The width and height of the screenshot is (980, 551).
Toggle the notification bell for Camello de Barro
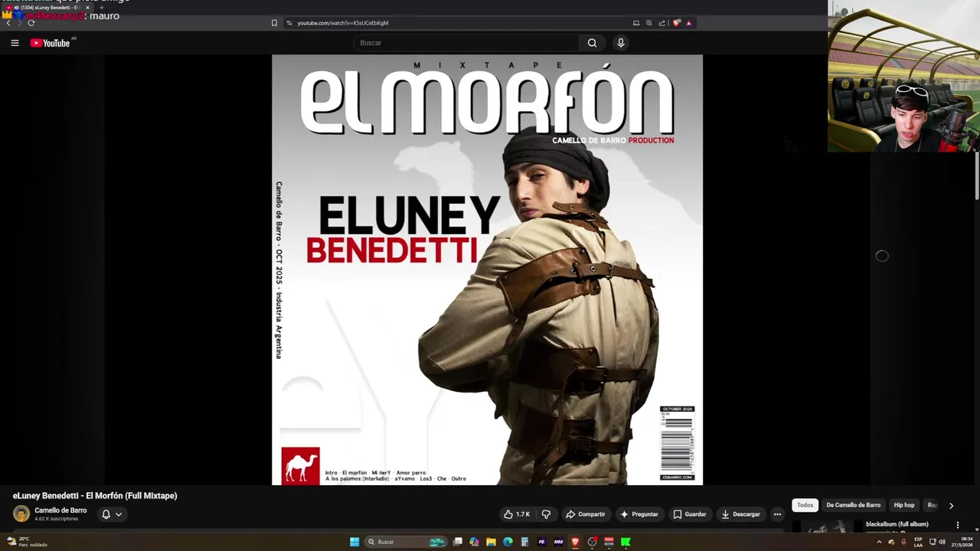coord(106,514)
